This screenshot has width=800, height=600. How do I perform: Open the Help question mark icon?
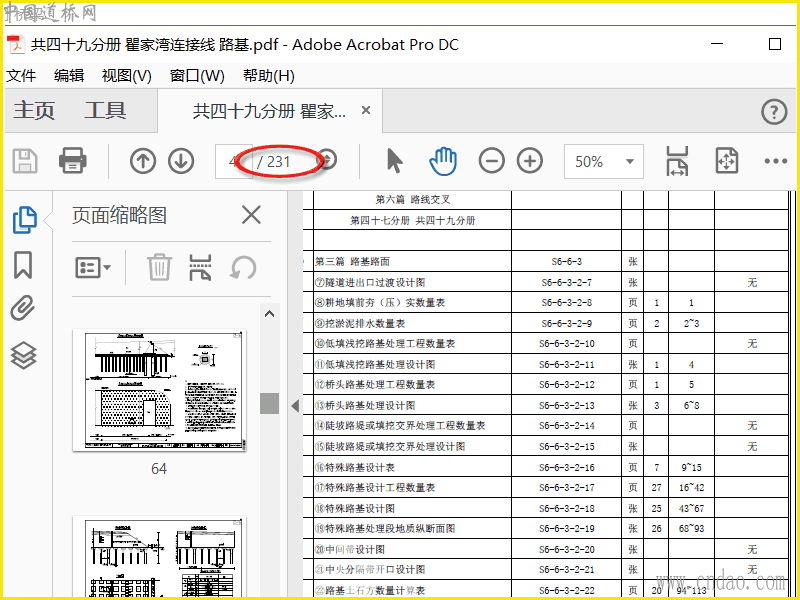pos(774,112)
